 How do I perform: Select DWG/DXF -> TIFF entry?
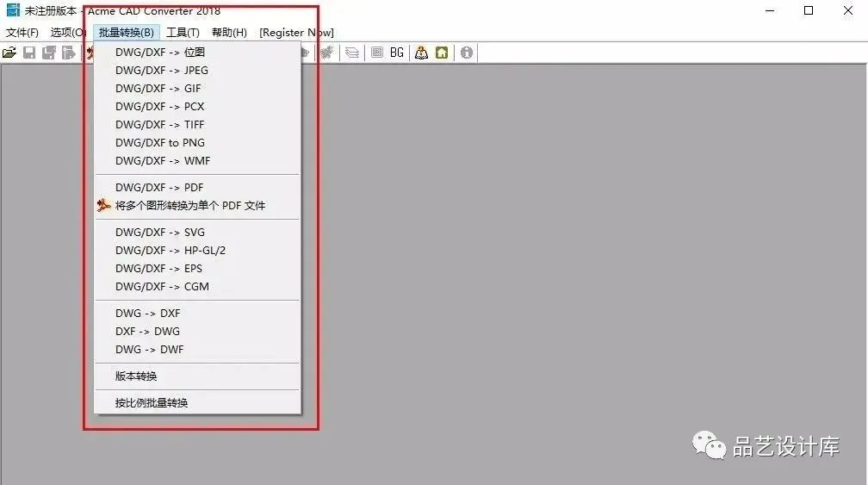coord(197,125)
